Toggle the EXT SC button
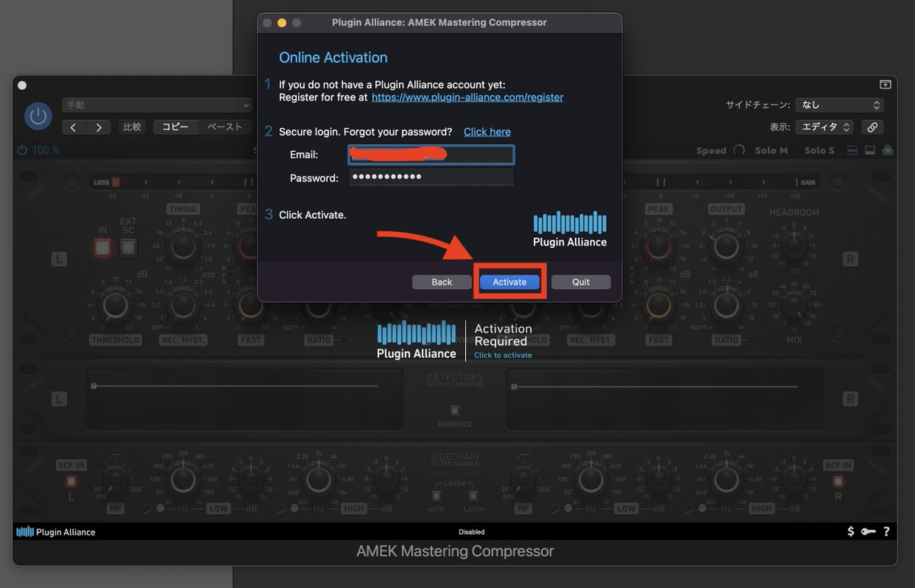 pos(128,247)
